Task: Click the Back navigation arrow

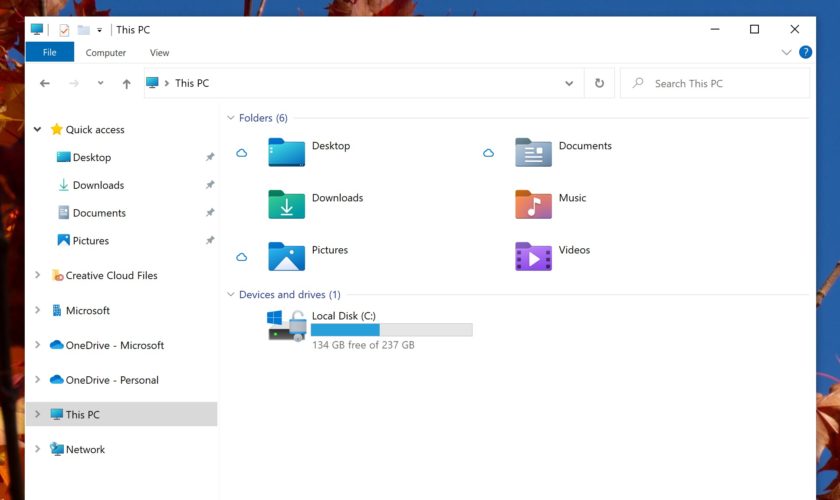Action: click(x=45, y=84)
